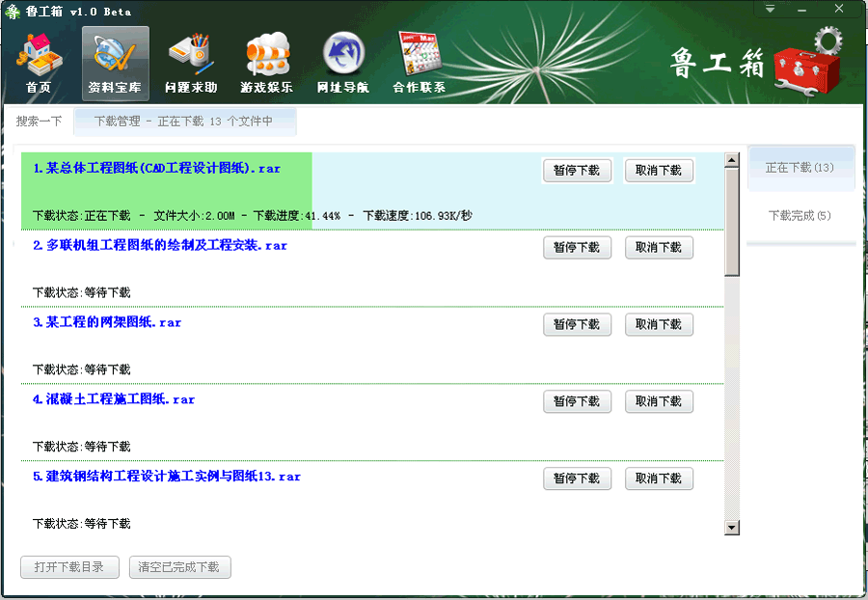The width and height of the screenshot is (868, 600).
Task: Show the 下载完成(5) list
Action: (x=800, y=216)
